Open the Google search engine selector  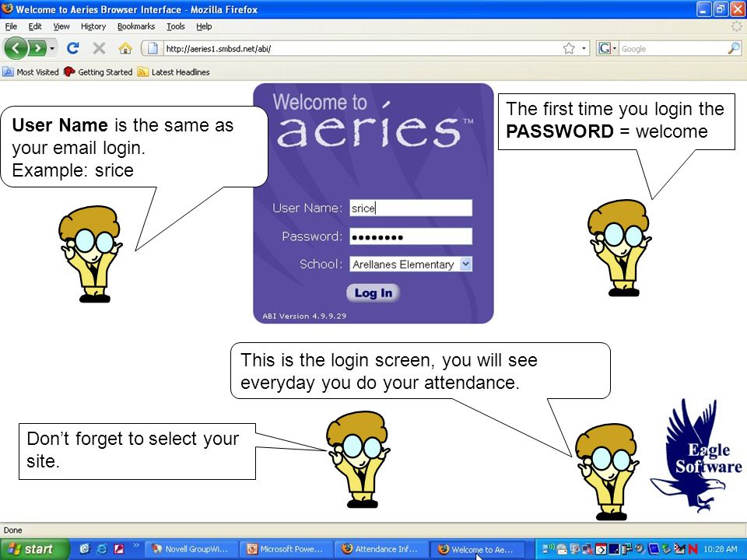(x=608, y=48)
